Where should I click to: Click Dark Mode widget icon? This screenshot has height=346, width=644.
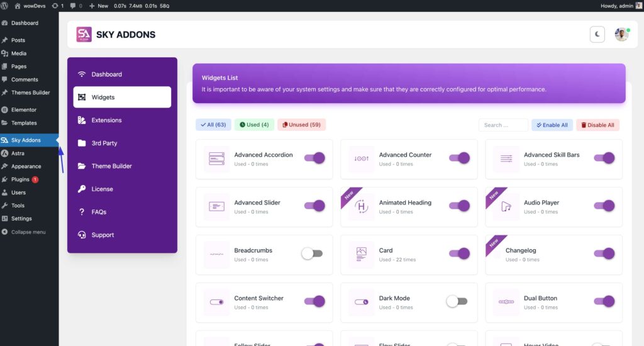[362, 302]
